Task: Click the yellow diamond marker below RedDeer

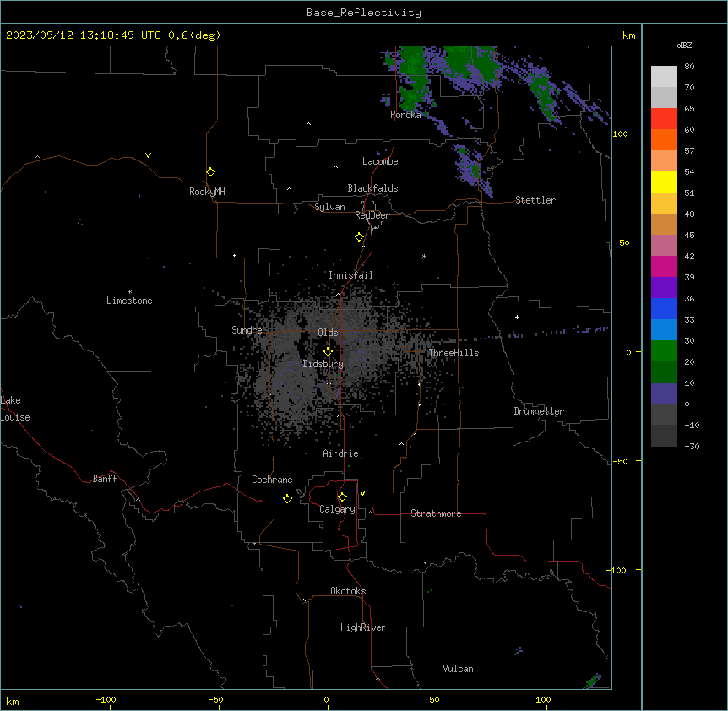Action: 360,237
